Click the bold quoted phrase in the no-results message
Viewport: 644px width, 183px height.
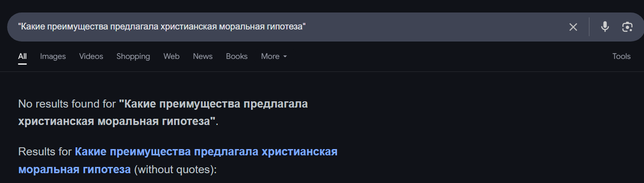pyautogui.click(x=163, y=112)
